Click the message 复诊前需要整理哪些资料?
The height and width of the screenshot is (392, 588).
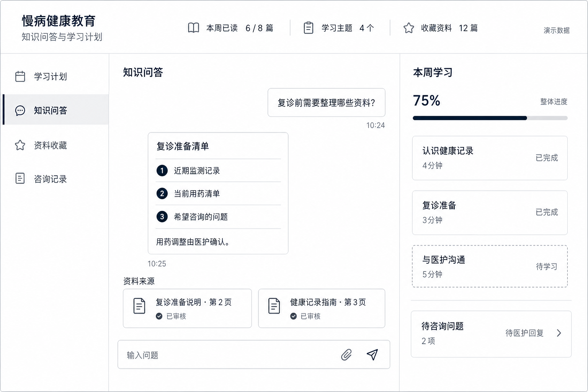tap(327, 103)
